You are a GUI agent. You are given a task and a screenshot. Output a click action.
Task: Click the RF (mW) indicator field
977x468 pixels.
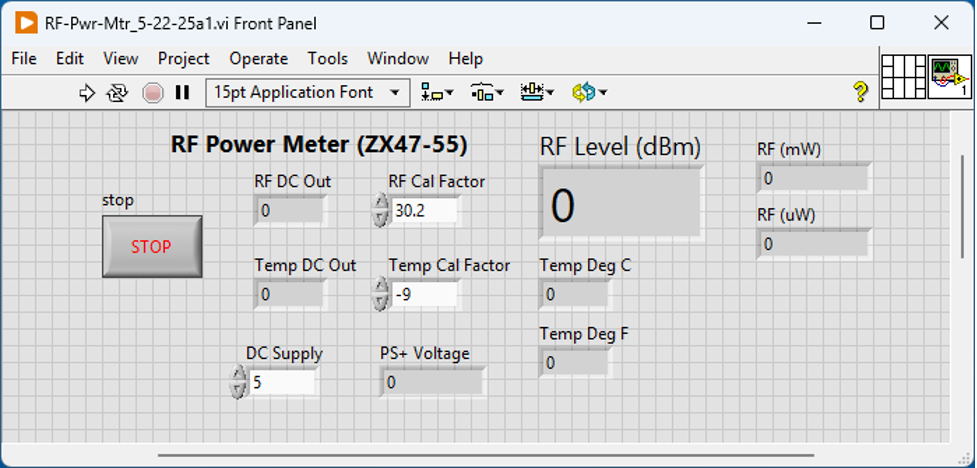tap(814, 179)
